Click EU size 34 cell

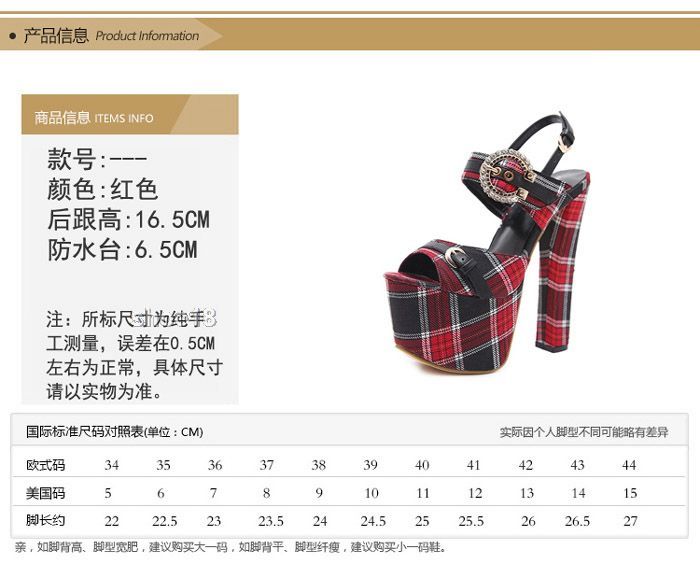tap(112, 465)
